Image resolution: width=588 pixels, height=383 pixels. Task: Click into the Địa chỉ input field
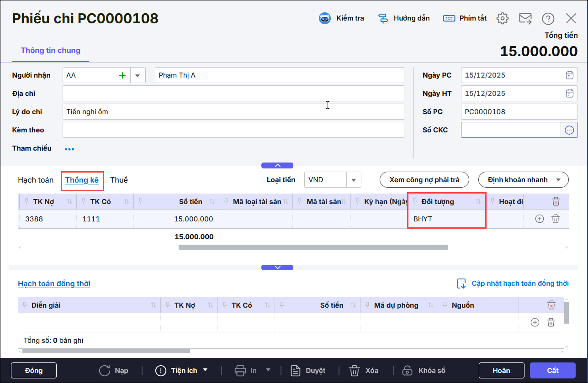[x=233, y=94]
